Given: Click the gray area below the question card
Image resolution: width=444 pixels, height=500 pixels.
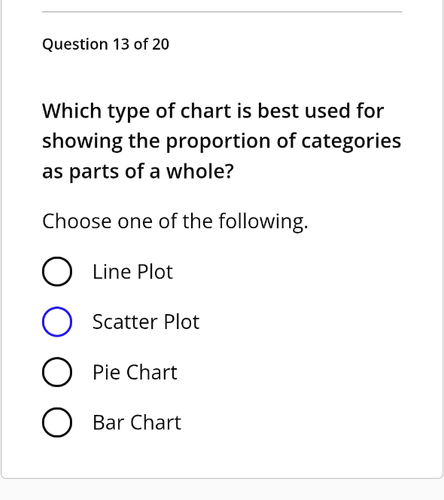Looking at the screenshot, I should tap(222, 490).
